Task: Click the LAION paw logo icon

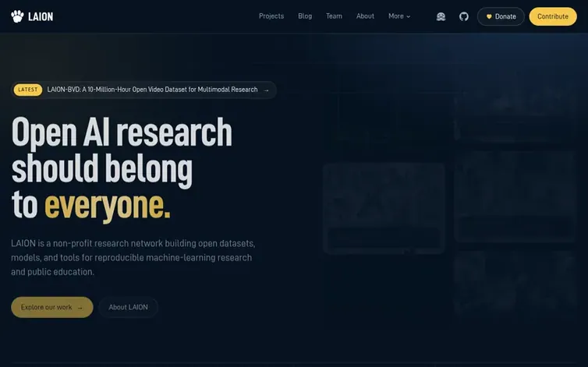Action: (17, 16)
